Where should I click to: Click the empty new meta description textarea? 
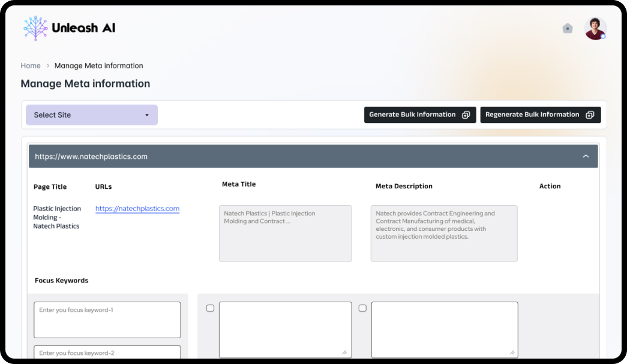tap(445, 330)
